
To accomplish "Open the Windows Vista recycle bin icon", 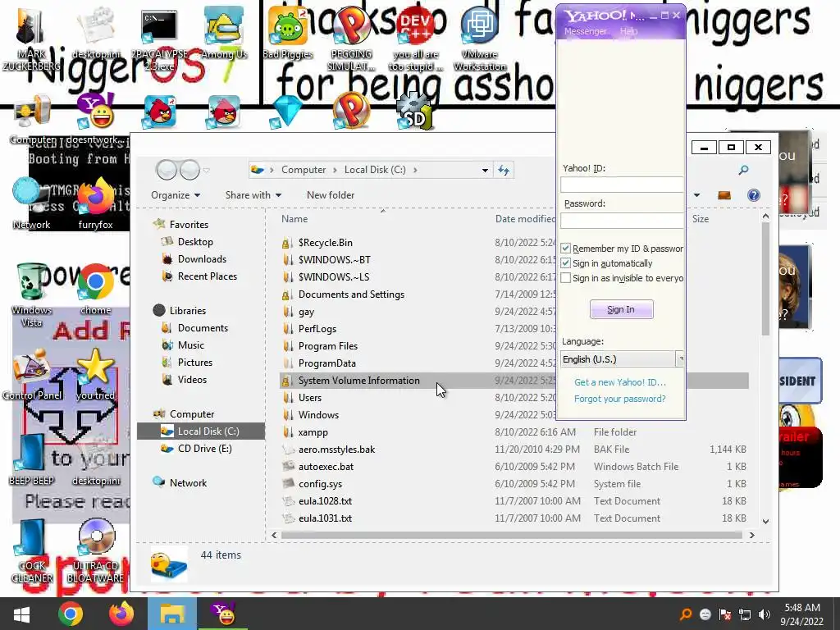I will tap(31, 294).
